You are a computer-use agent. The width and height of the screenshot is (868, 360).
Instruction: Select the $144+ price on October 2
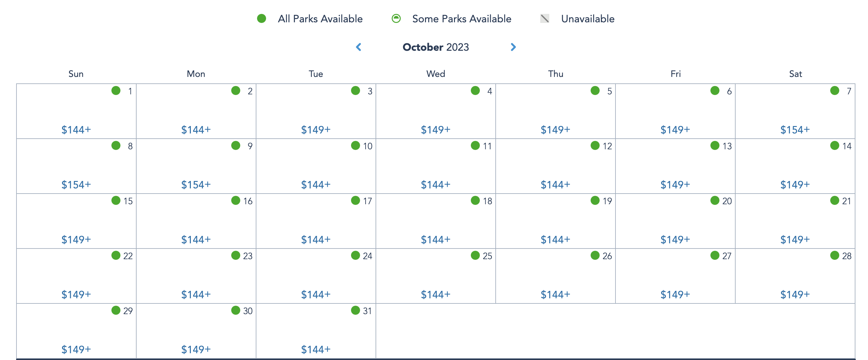[x=196, y=130]
